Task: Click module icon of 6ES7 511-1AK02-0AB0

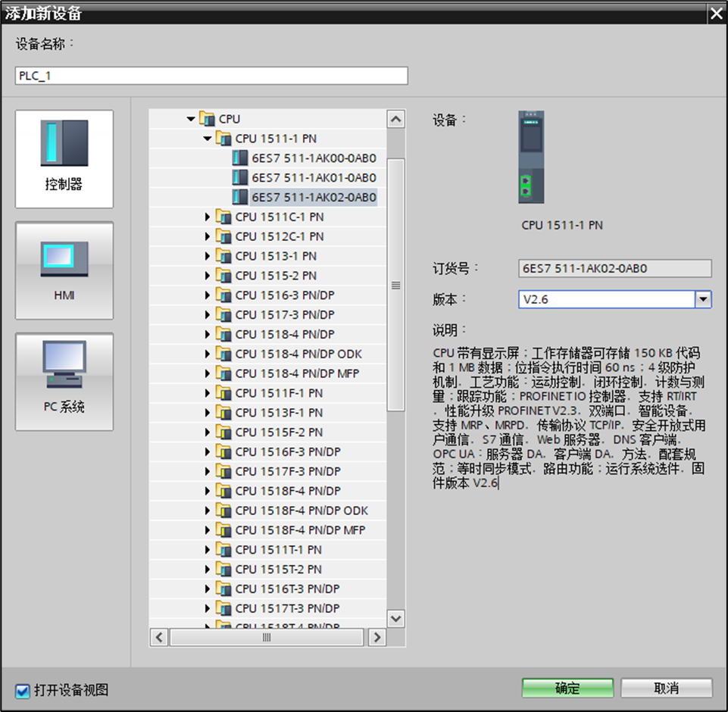Action: [x=240, y=197]
